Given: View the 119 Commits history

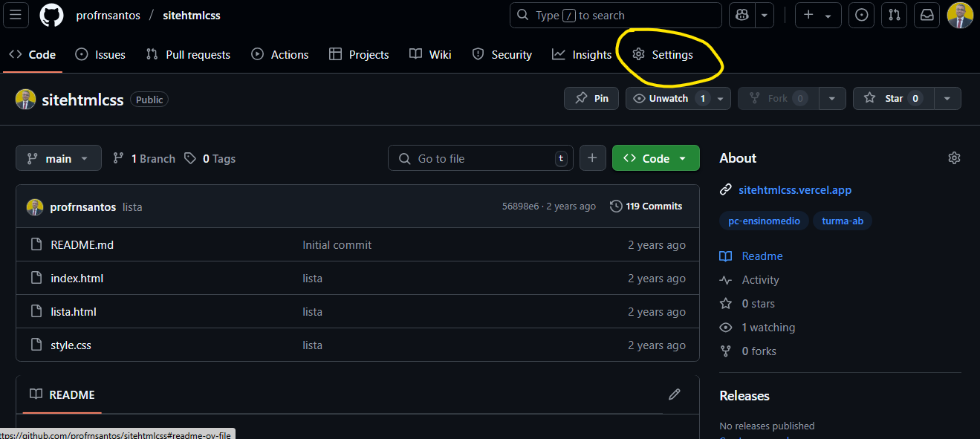Looking at the screenshot, I should coord(646,207).
